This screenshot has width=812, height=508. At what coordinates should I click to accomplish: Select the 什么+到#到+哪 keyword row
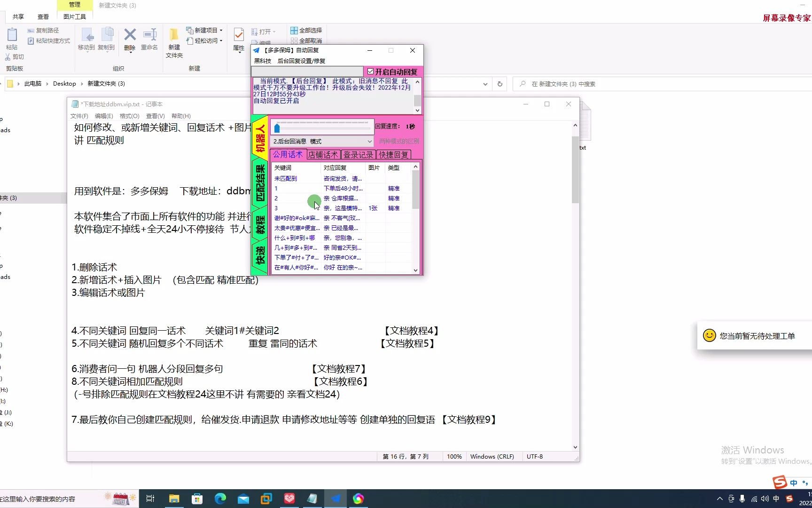click(342, 238)
